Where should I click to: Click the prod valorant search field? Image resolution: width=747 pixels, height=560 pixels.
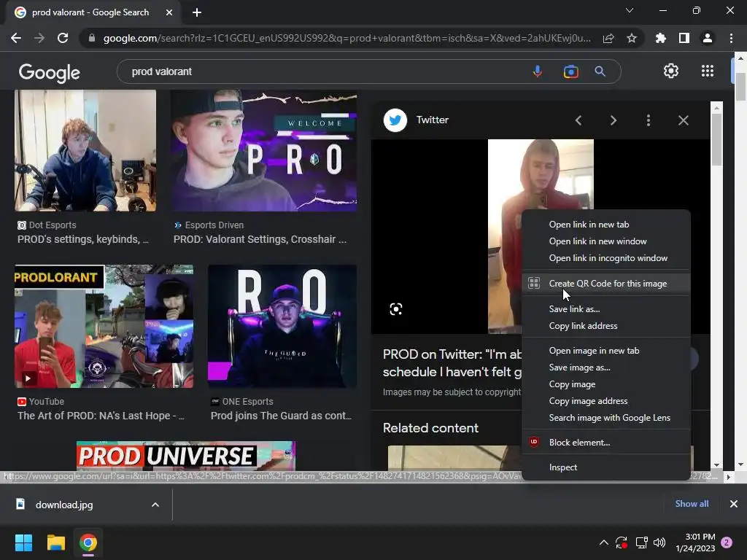click(324, 71)
